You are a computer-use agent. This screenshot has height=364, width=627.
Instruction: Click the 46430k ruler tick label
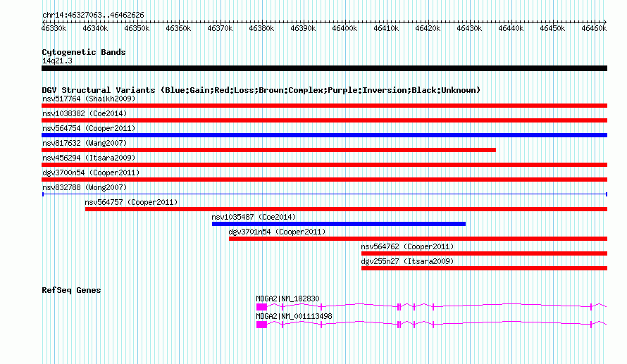pos(469,28)
